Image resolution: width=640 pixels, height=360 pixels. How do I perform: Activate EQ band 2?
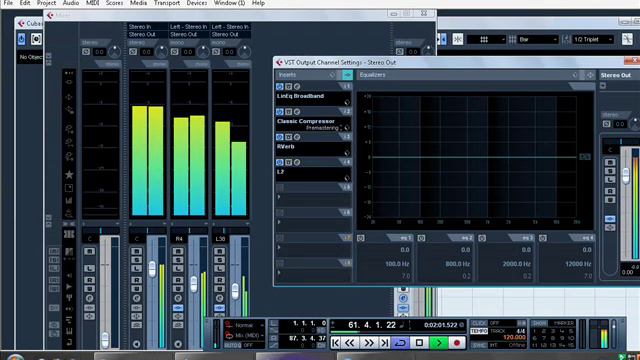421,238
